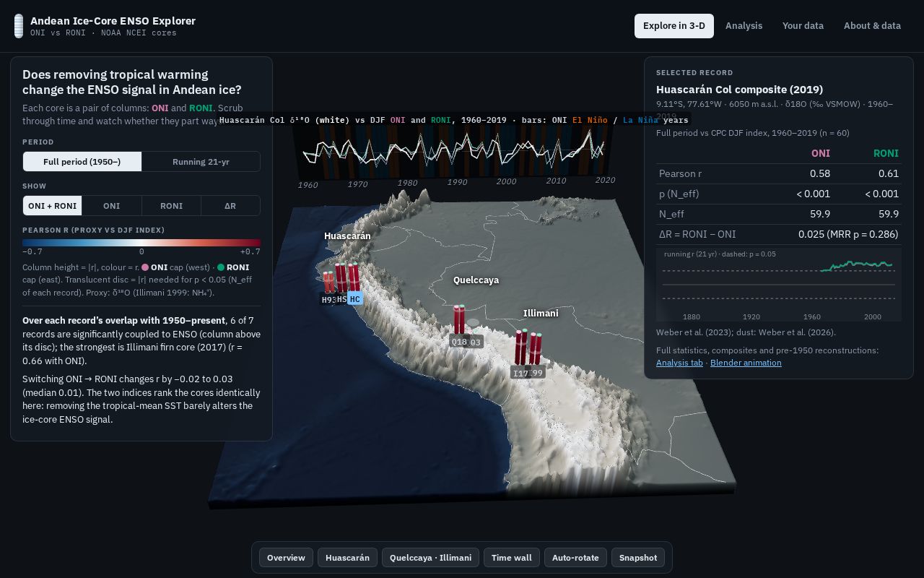Show only ONI columns
This screenshot has width=924, height=578.
[112, 206]
